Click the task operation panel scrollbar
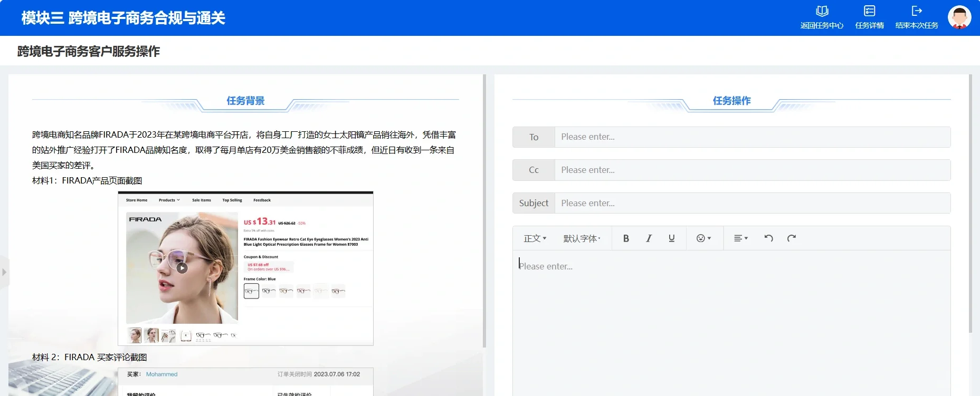 pos(971,204)
